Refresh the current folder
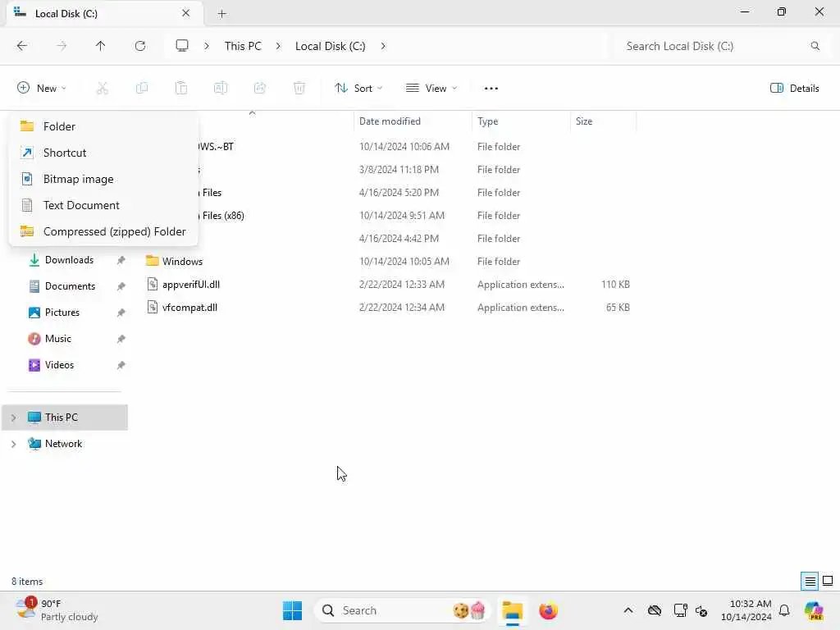 [x=140, y=46]
